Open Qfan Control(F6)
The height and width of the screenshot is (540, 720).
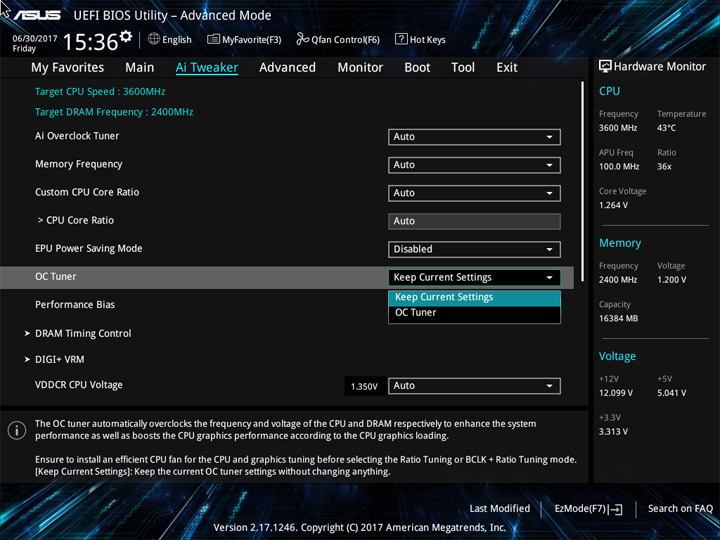pos(338,39)
